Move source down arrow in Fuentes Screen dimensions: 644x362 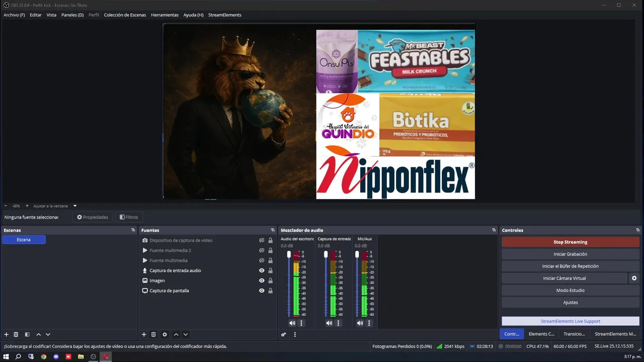(186, 334)
